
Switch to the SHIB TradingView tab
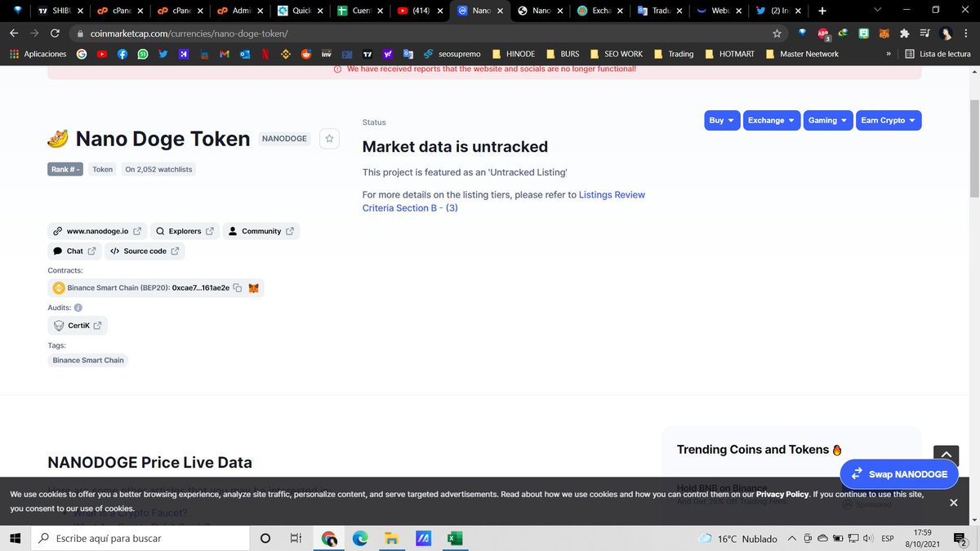pyautogui.click(x=60, y=11)
